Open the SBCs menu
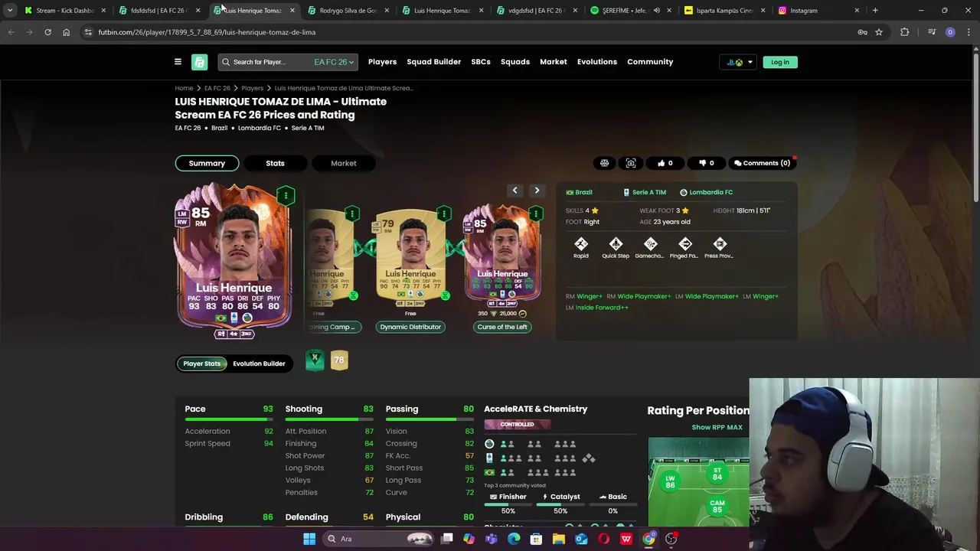The image size is (980, 551). tap(481, 62)
